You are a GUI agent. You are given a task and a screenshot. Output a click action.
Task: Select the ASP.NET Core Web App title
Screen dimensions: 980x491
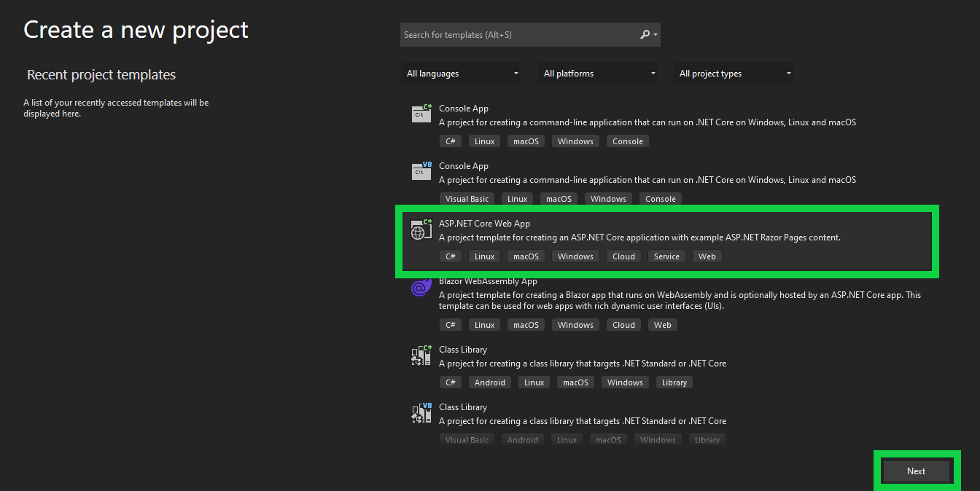point(484,224)
